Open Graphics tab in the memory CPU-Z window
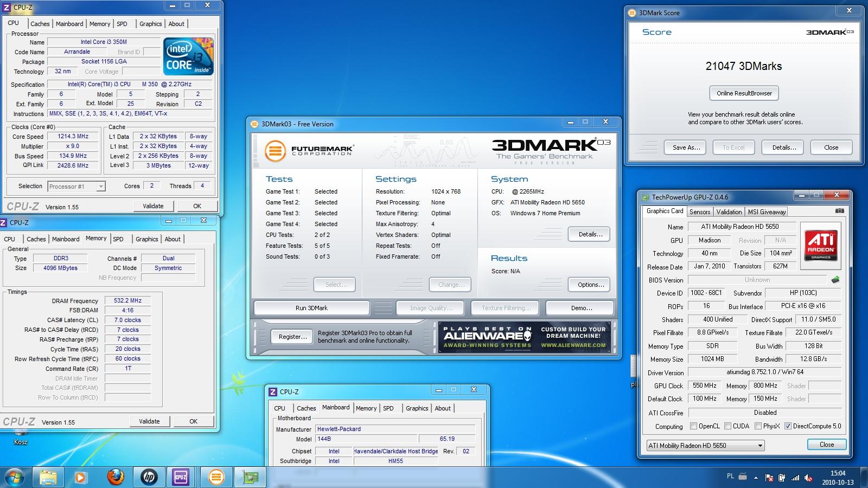The height and width of the screenshot is (488, 868). (x=146, y=239)
